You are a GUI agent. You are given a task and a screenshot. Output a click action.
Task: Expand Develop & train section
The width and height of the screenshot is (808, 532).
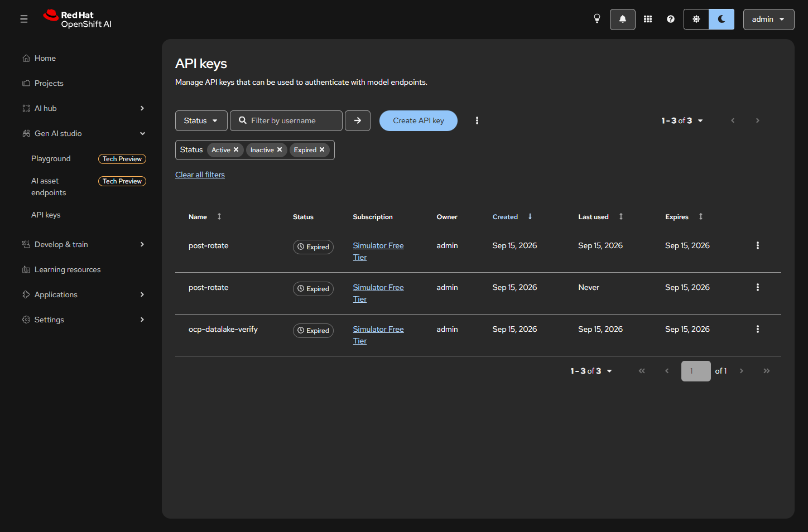pyautogui.click(x=83, y=244)
